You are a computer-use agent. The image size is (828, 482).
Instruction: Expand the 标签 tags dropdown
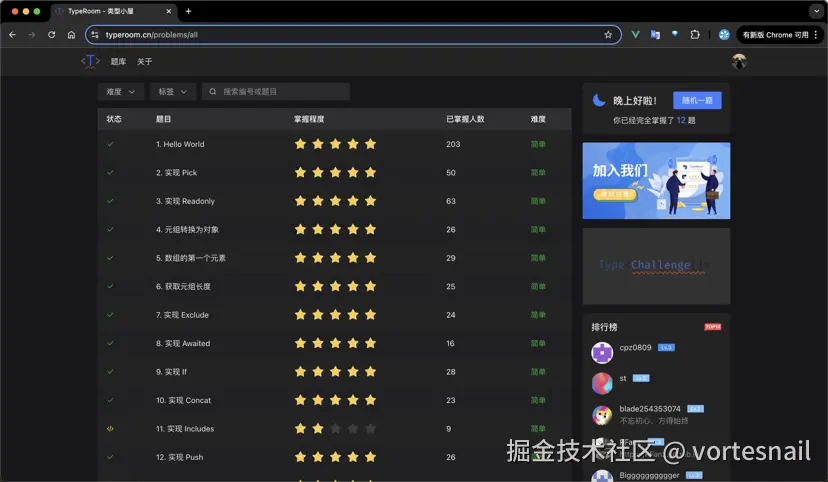[173, 91]
